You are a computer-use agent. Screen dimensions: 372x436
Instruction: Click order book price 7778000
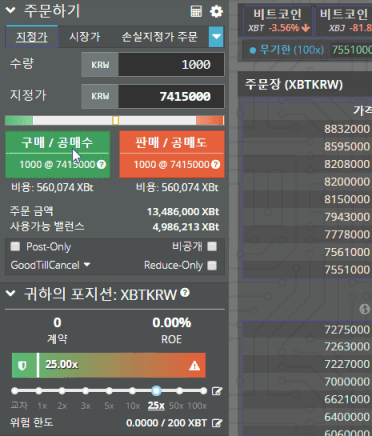(x=347, y=234)
